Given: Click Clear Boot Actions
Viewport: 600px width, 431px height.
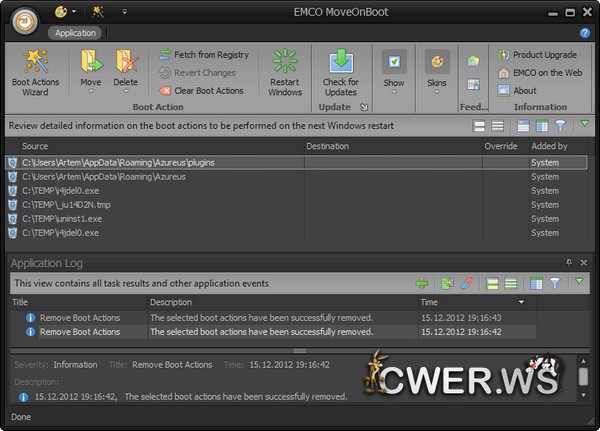Looking at the screenshot, I should (201, 90).
